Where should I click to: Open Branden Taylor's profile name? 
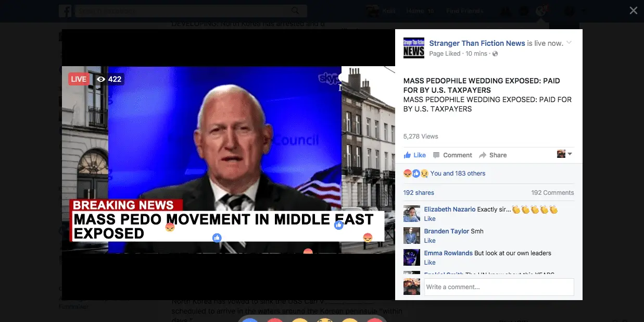pyautogui.click(x=446, y=231)
